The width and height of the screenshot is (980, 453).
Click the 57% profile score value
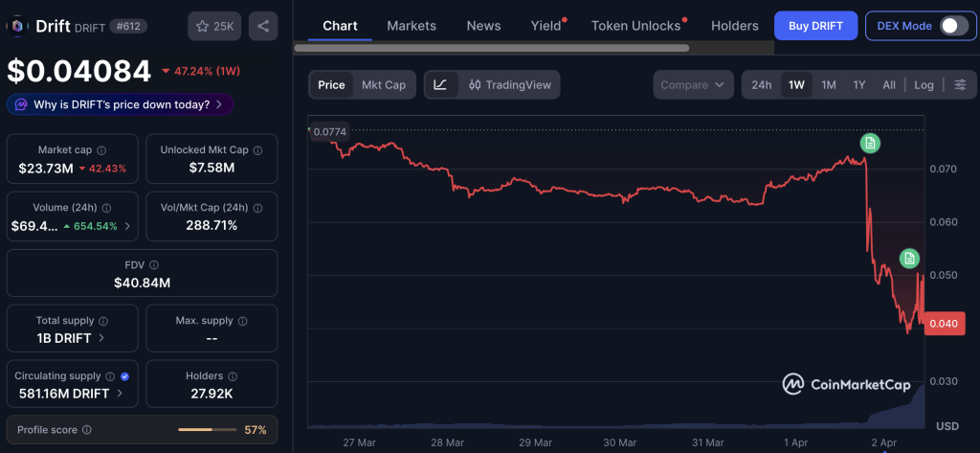255,430
